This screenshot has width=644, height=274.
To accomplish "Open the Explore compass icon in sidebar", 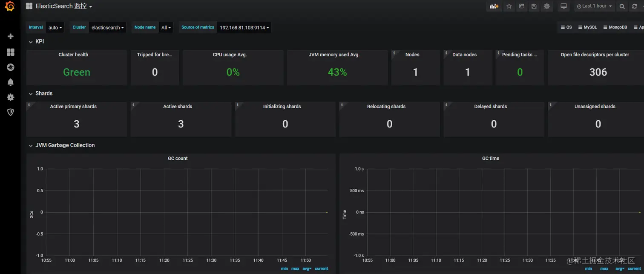I will (x=11, y=67).
